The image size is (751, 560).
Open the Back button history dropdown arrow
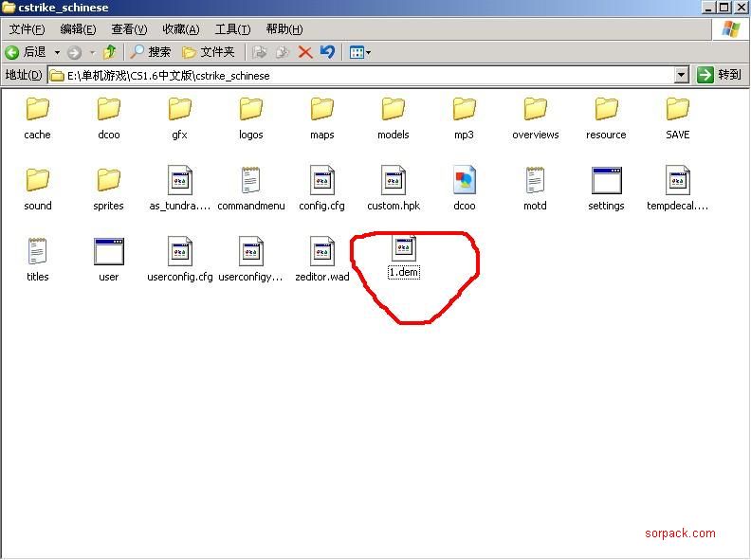[57, 52]
